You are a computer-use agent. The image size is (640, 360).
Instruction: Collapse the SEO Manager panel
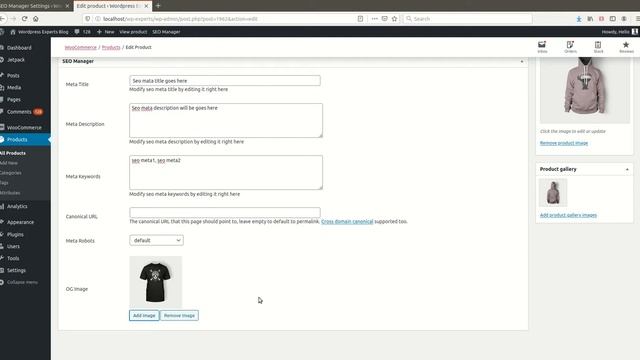click(x=522, y=61)
